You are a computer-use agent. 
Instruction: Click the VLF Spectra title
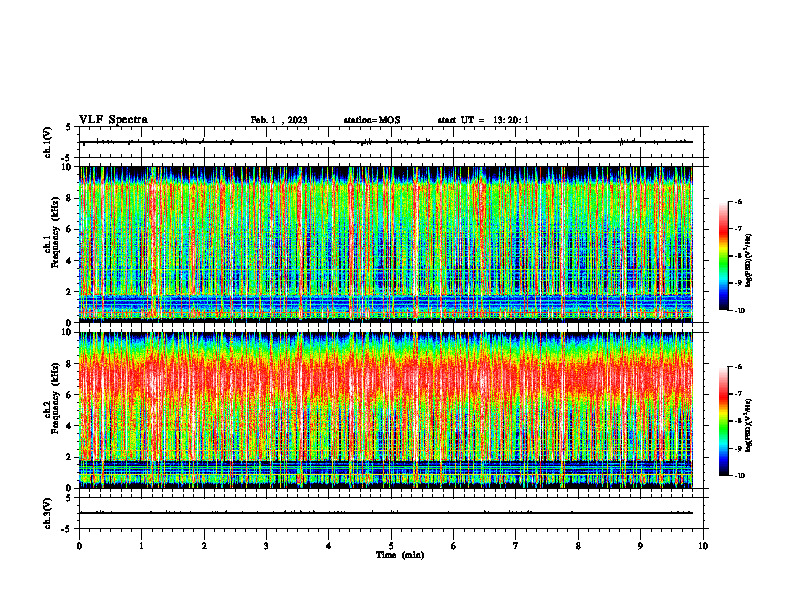tap(113, 120)
